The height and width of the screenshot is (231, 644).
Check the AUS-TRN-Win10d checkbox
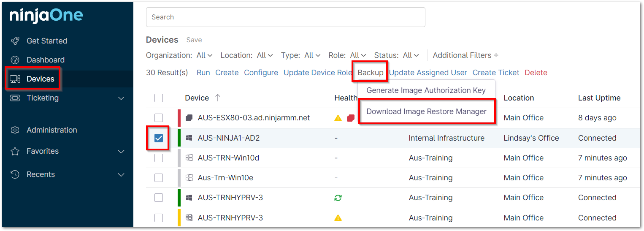[159, 158]
